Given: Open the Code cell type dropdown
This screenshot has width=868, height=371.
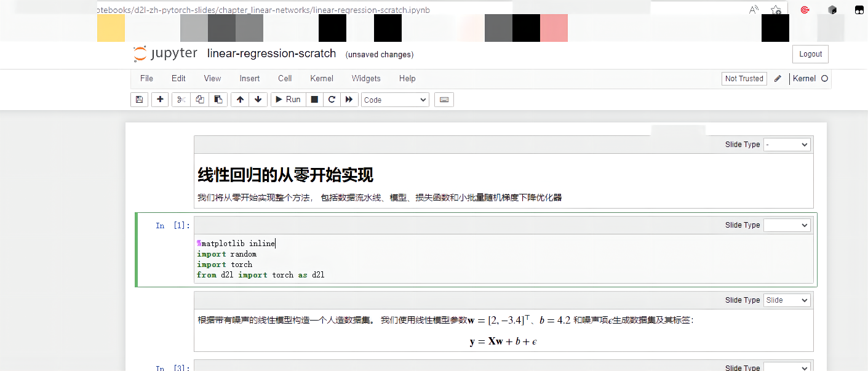Looking at the screenshot, I should [395, 100].
